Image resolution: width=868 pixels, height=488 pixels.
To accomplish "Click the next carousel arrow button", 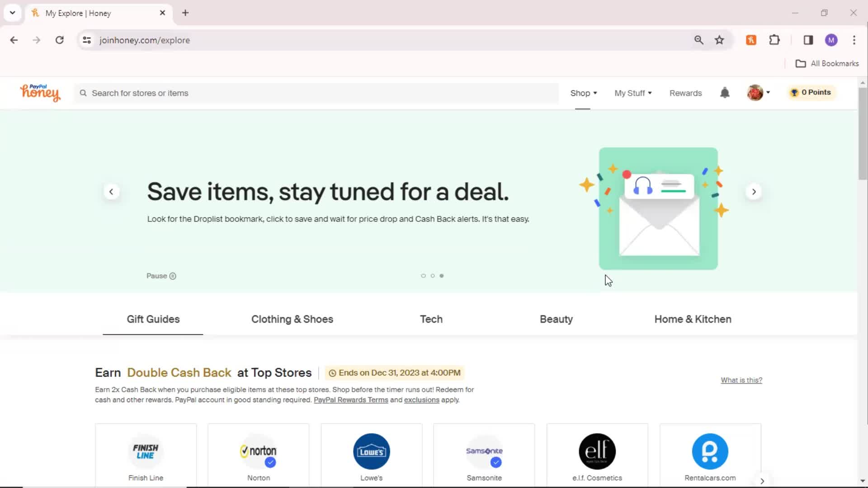I will click(754, 191).
